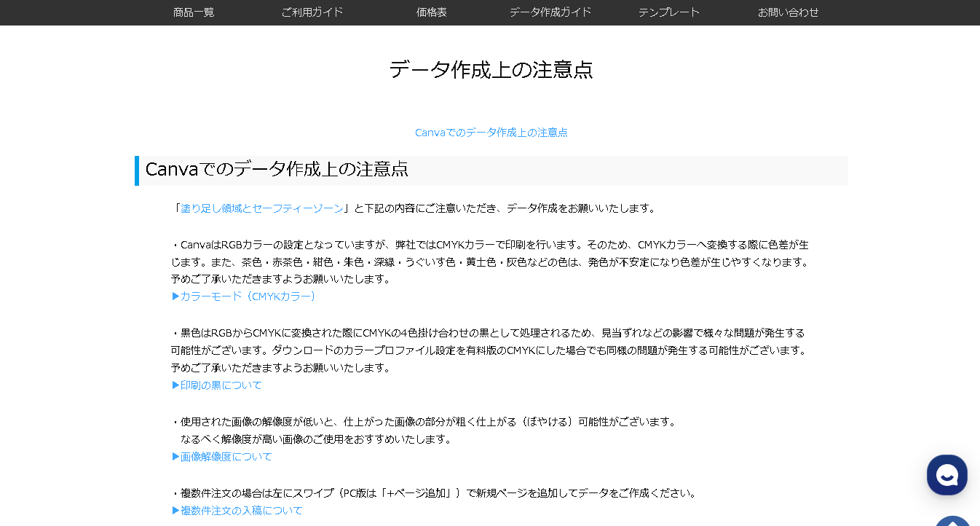The width and height of the screenshot is (980, 526).
Task: Click the back-to-top arrow button
Action: click(x=953, y=520)
